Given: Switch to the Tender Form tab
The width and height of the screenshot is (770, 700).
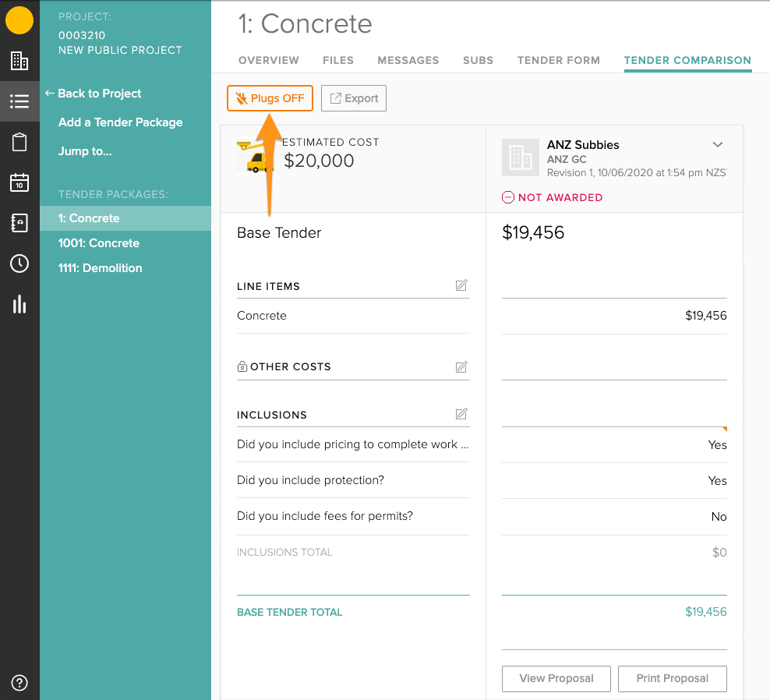Looking at the screenshot, I should click(x=558, y=61).
